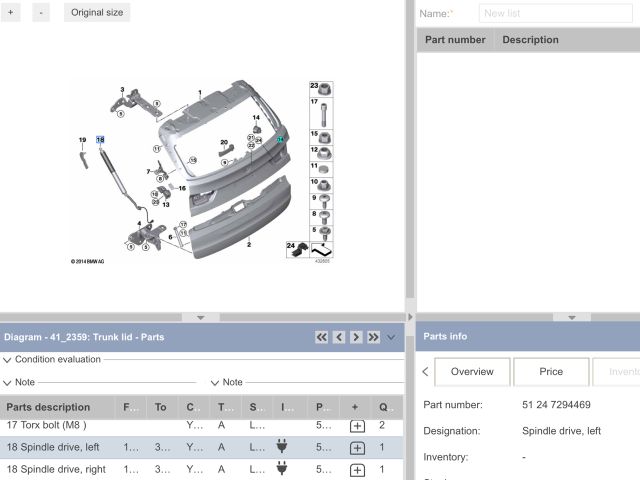The height and width of the screenshot is (480, 640).
Task: Click plug icon for Spindle drive, right
Action: (283, 469)
